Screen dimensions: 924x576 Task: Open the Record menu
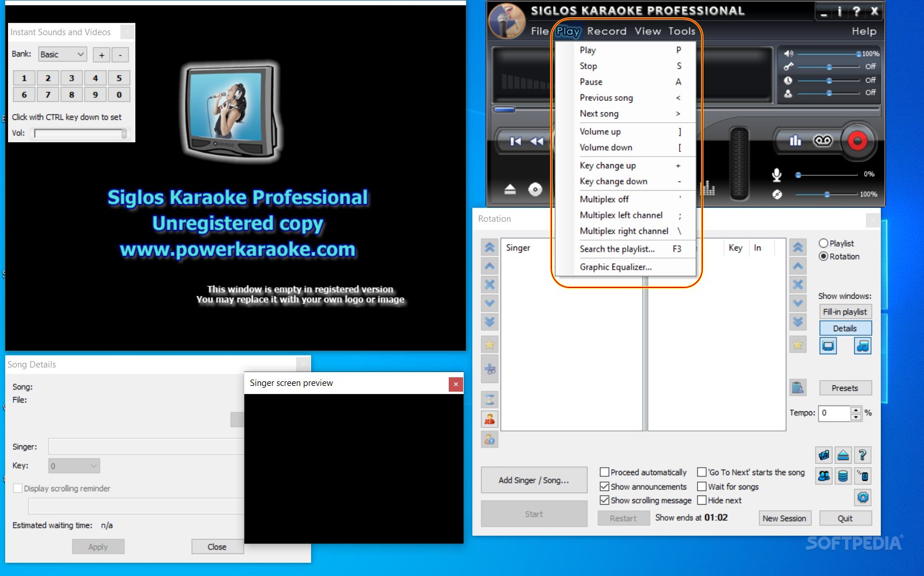pyautogui.click(x=607, y=31)
